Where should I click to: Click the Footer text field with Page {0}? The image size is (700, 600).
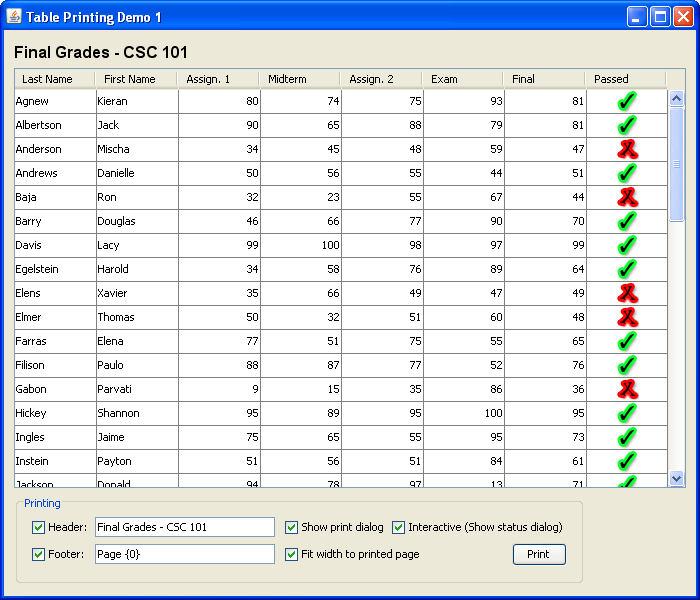[x=185, y=554]
